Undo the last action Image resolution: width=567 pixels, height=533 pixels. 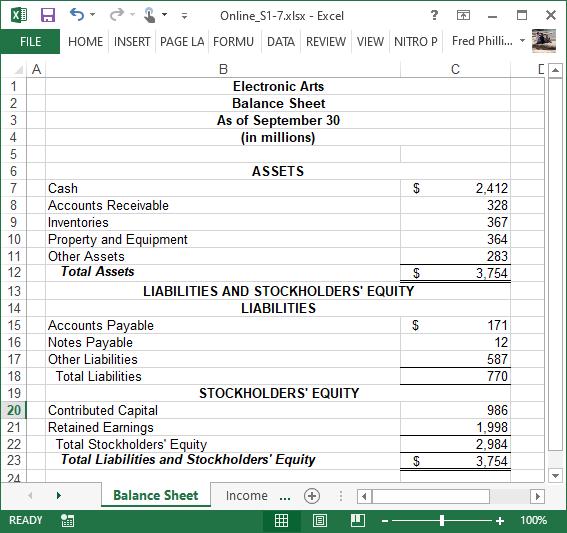point(77,15)
